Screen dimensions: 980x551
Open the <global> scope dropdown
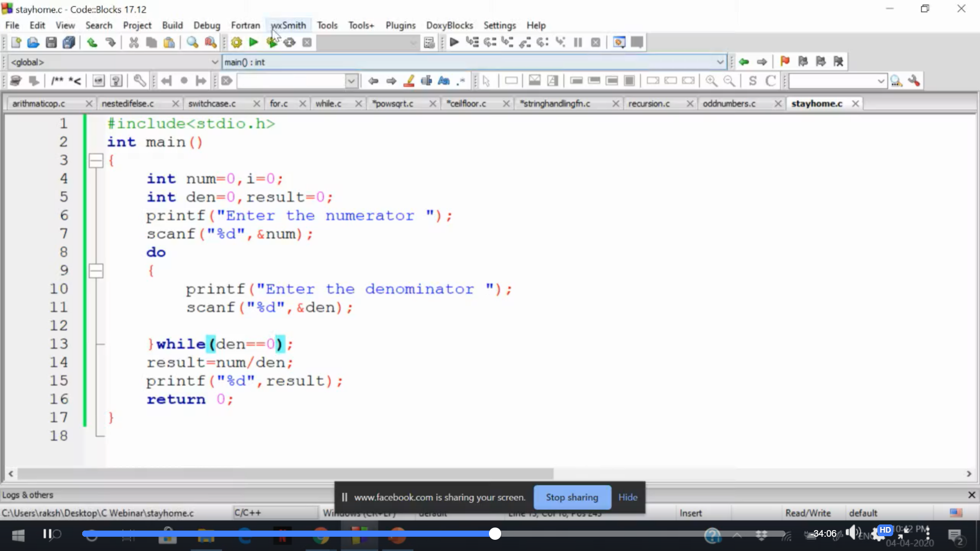coord(215,62)
